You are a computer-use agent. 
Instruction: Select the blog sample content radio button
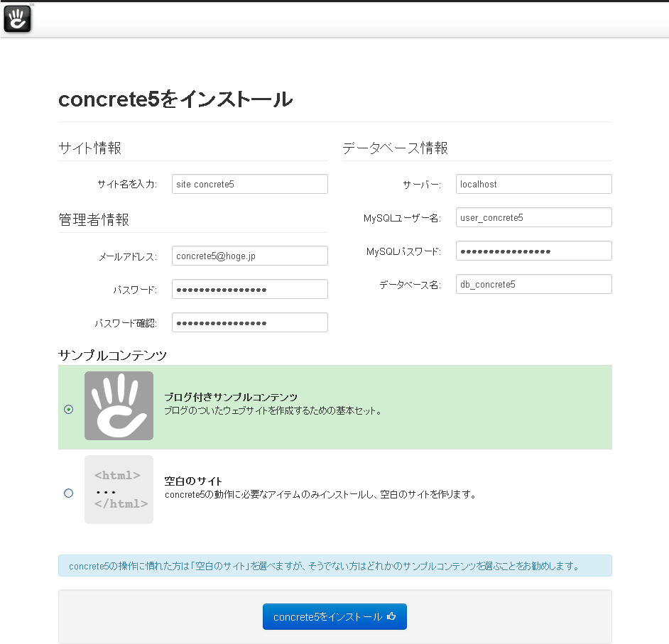click(x=68, y=409)
